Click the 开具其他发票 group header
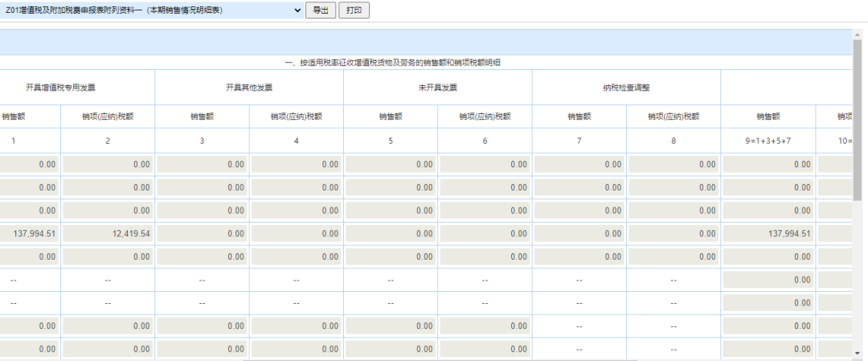The image size is (868, 361). 249,88
